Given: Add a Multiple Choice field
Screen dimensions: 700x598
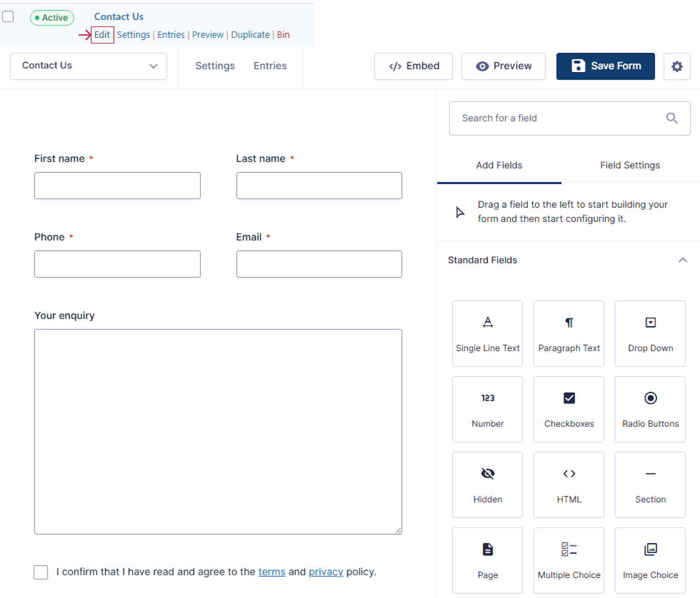Looking at the screenshot, I should [569, 560].
